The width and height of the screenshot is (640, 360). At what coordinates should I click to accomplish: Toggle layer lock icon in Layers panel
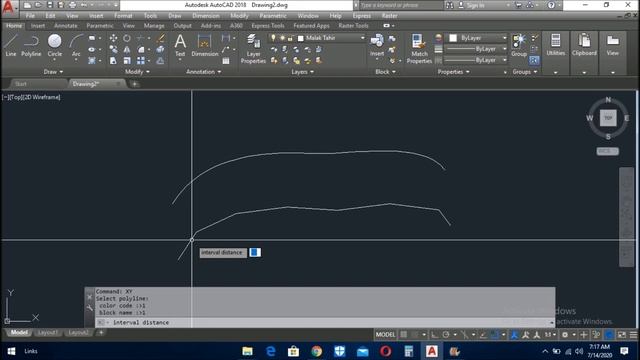click(x=290, y=38)
